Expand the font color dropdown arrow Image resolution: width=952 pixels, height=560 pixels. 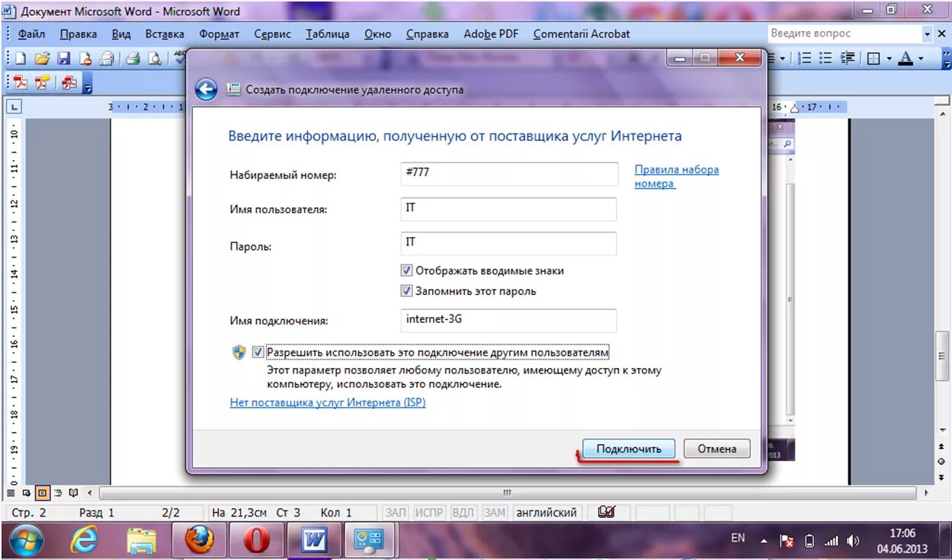pyautogui.click(x=921, y=59)
